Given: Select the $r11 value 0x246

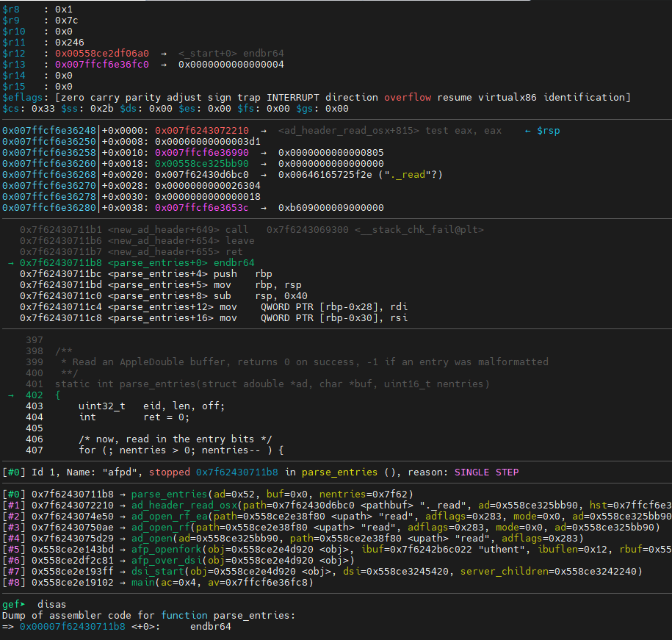Looking at the screenshot, I should point(70,43).
